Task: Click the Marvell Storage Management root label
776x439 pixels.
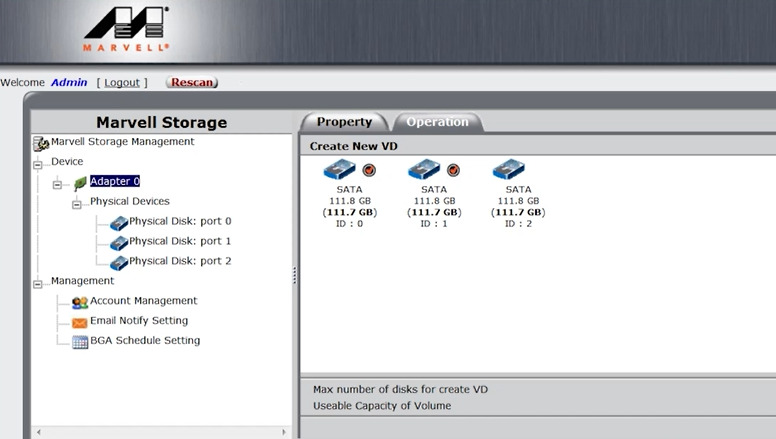Action: [x=122, y=142]
